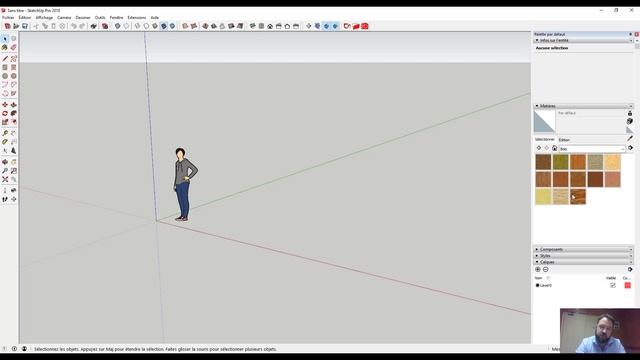Pick the dark cherry wood swatch under cursor
640x360 pixels.
pos(578,197)
